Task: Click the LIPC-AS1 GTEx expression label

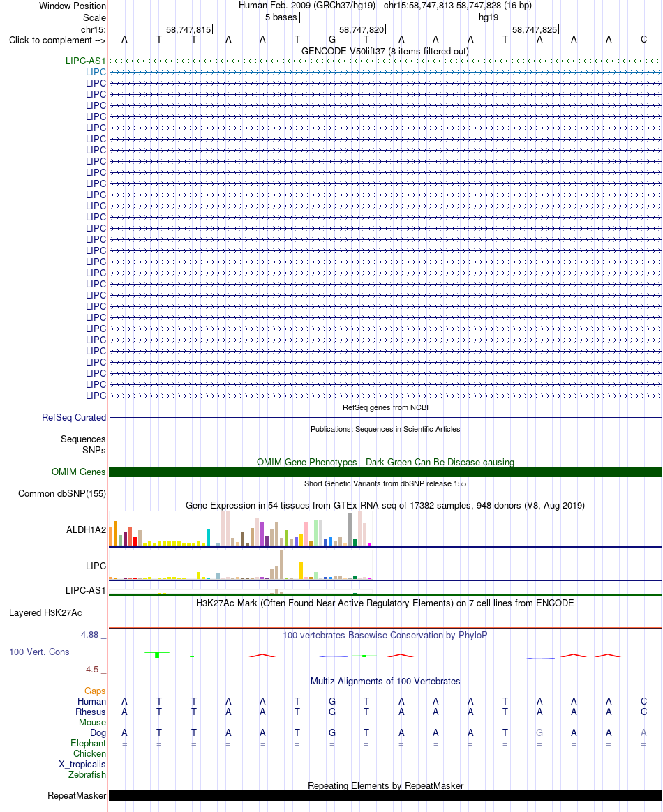Action: click(x=85, y=590)
